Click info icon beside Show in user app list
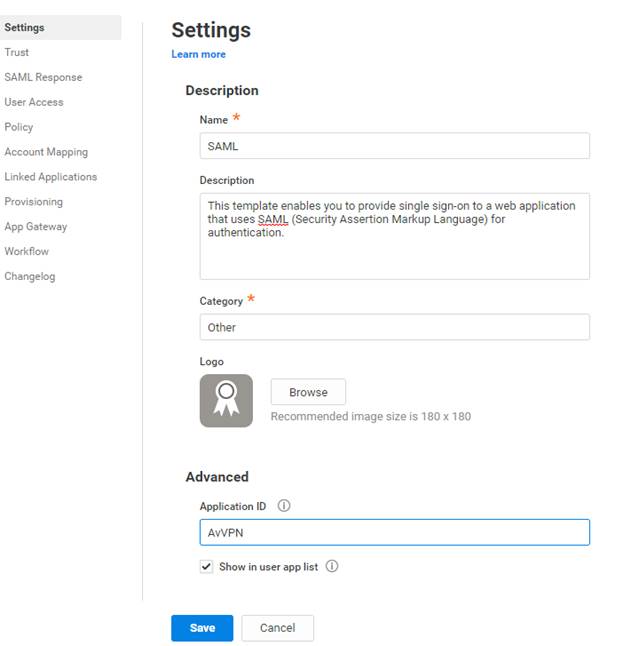 [x=332, y=566]
